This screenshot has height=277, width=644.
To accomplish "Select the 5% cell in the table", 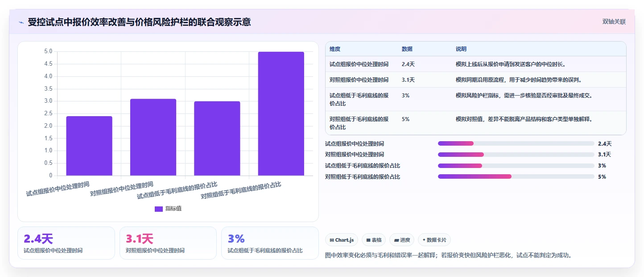I will coord(405,119).
